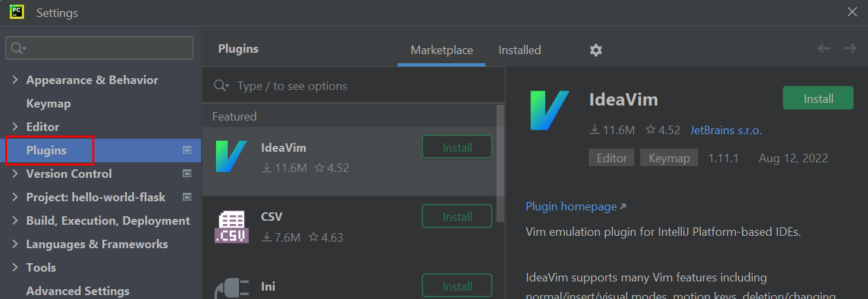This screenshot has height=299, width=868.
Task: Select the Marketplace tab
Action: (x=442, y=50)
